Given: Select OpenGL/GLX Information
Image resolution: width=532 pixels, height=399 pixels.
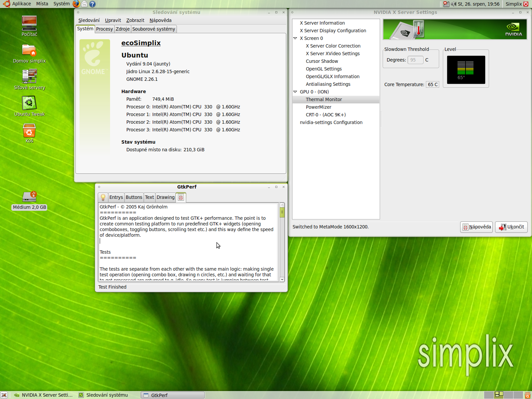Looking at the screenshot, I should [x=332, y=76].
